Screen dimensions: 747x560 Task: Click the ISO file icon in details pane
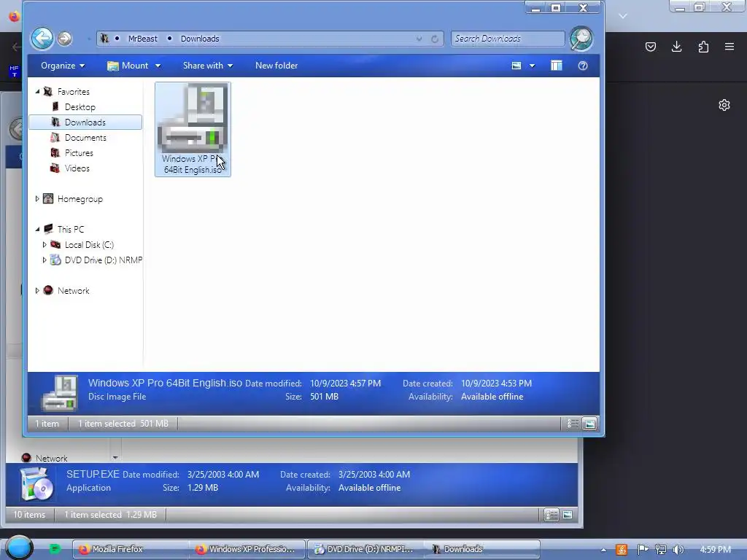point(60,393)
